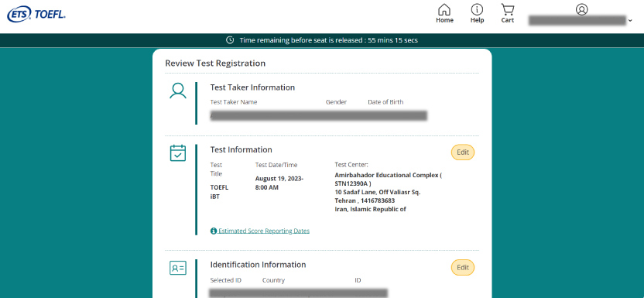Click the blurred account name field
Viewport: 644px width, 298px height.
(x=577, y=21)
